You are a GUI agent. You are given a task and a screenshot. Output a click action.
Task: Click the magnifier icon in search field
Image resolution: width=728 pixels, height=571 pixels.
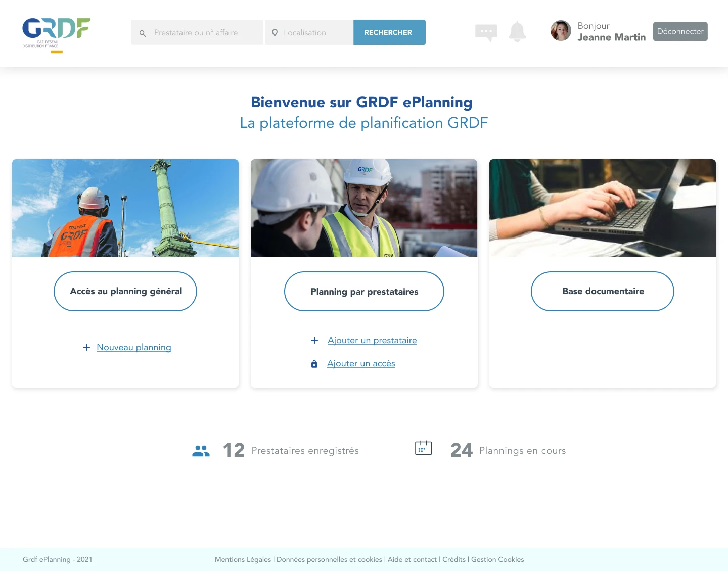(x=143, y=33)
